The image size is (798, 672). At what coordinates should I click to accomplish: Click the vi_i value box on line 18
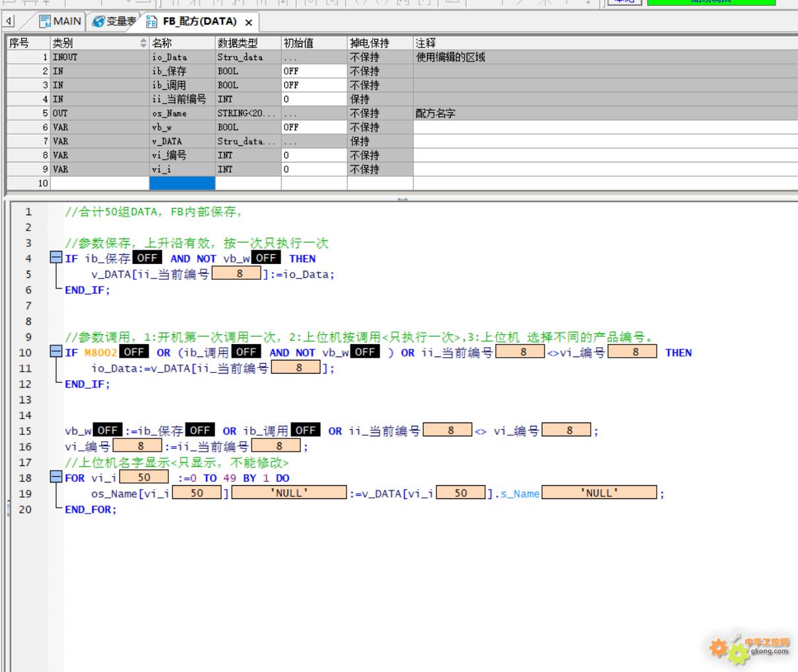tap(144, 477)
